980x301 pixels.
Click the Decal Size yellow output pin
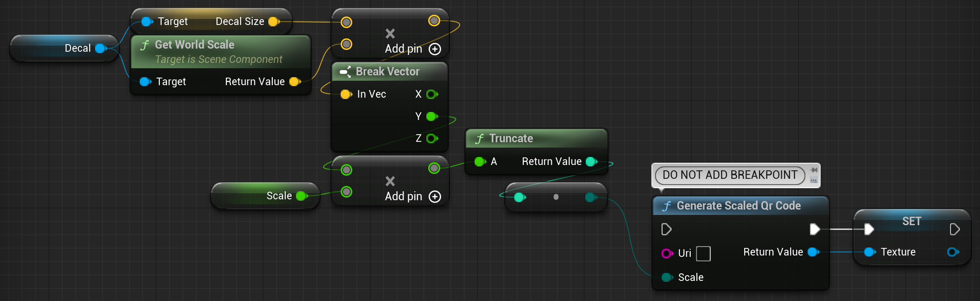pyautogui.click(x=273, y=21)
